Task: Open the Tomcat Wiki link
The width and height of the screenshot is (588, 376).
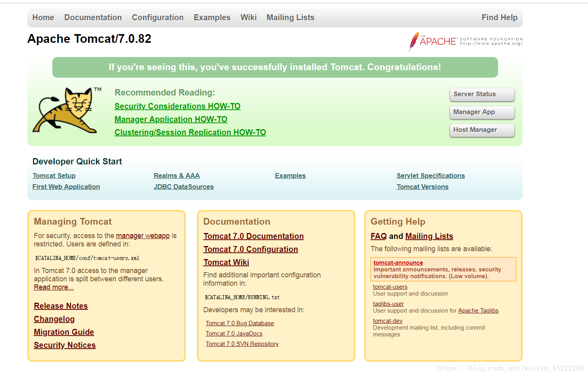Action: pyautogui.click(x=226, y=262)
